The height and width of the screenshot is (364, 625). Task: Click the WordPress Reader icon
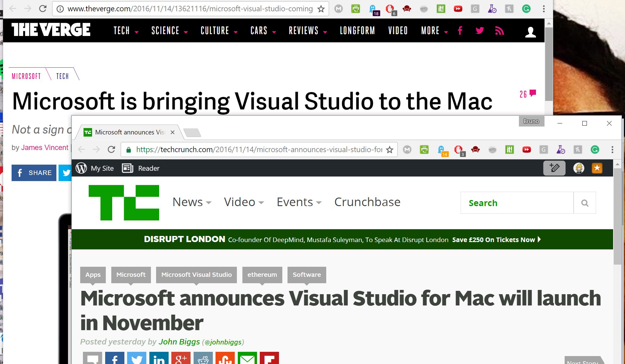pos(128,168)
